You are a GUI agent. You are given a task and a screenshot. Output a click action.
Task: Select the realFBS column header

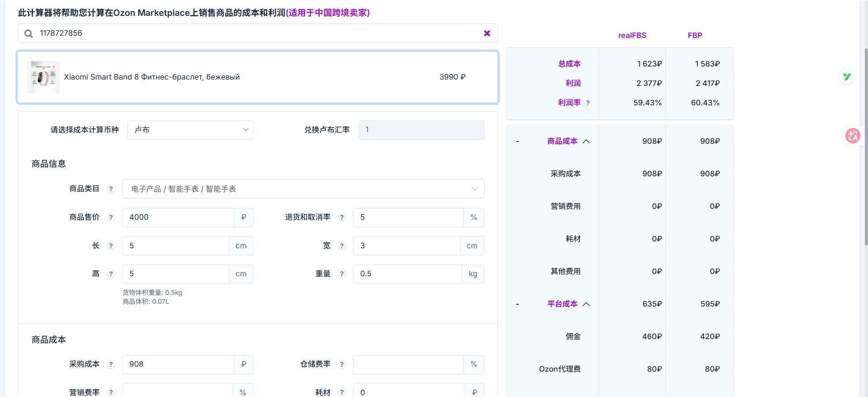tap(632, 35)
